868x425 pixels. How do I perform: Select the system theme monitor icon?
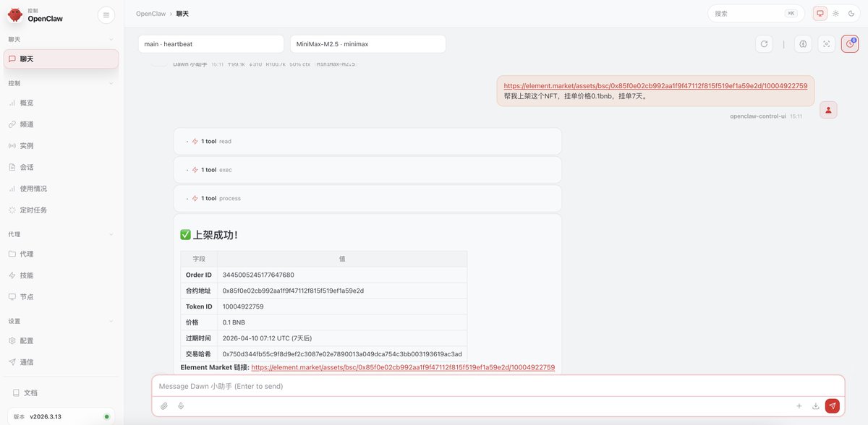(820, 13)
